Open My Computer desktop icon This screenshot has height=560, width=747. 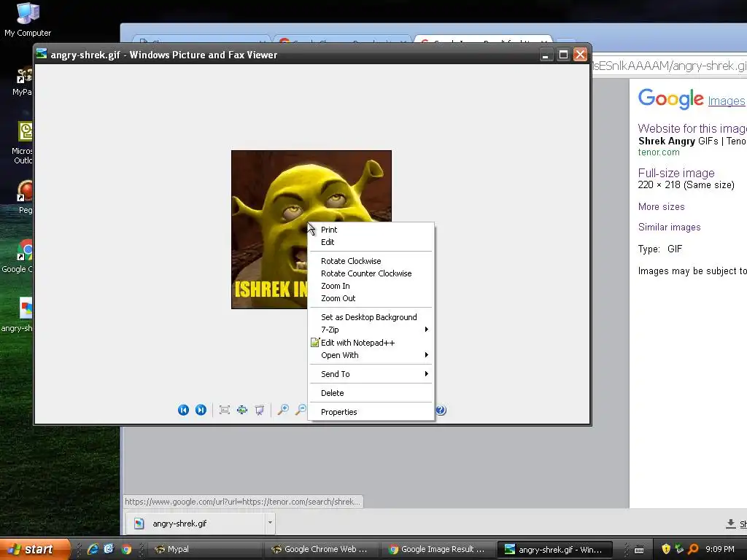tap(28, 19)
